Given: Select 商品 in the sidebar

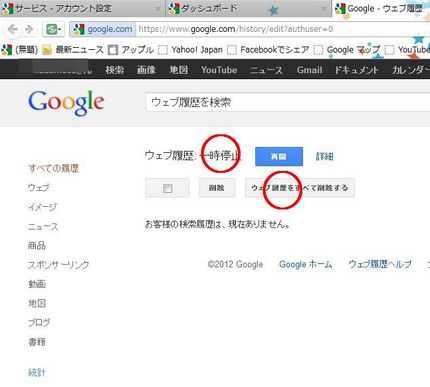Looking at the screenshot, I should pos(37,246).
